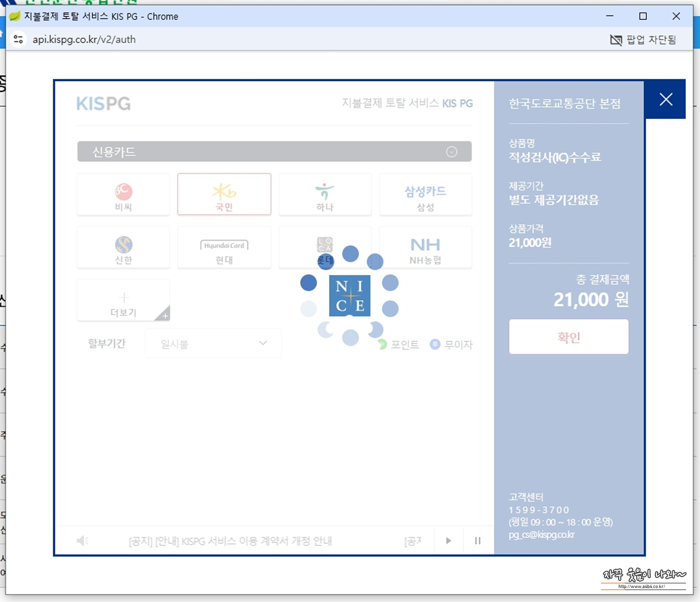This screenshot has height=602, width=700.
Task: Expand more cards with 더보기
Action: (x=123, y=301)
